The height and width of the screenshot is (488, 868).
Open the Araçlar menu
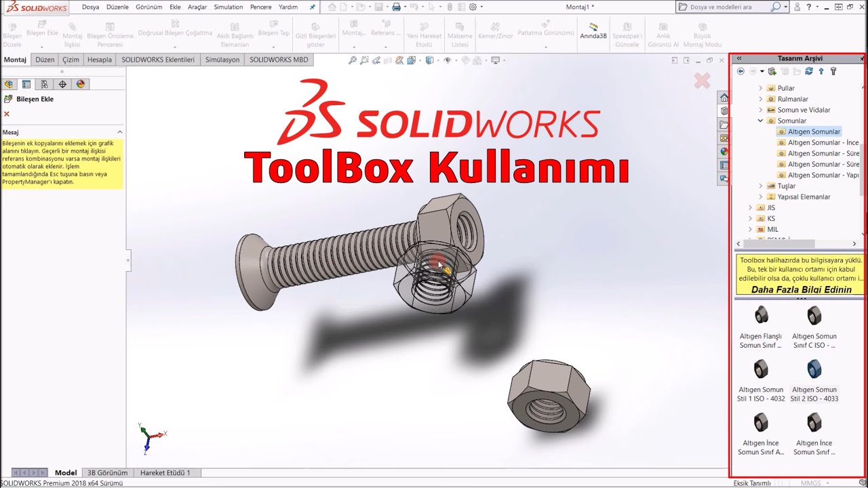click(197, 7)
